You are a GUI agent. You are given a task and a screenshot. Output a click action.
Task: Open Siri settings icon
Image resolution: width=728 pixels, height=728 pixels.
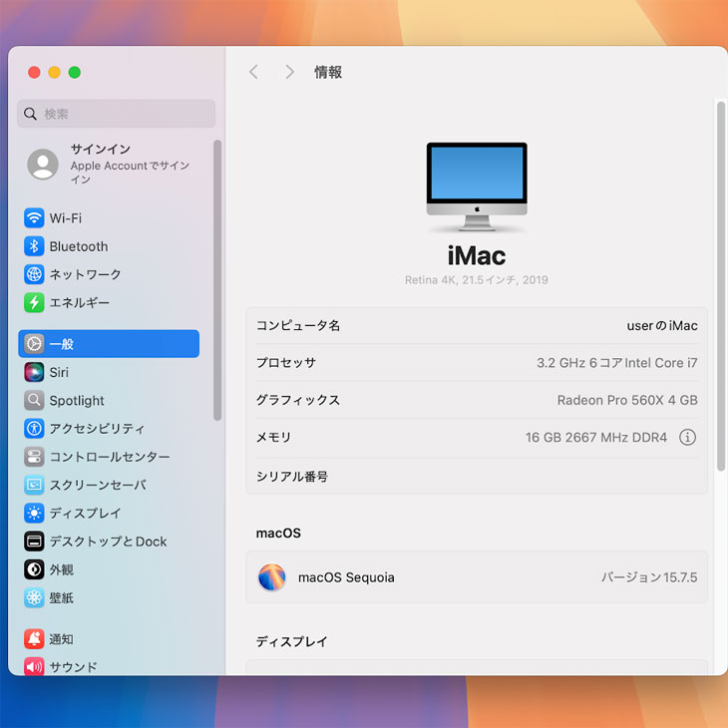click(34, 372)
